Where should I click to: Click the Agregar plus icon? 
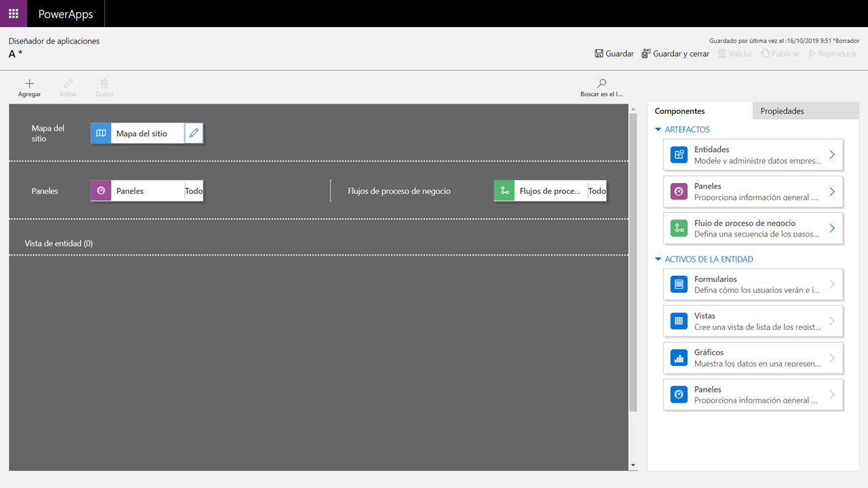pos(29,84)
